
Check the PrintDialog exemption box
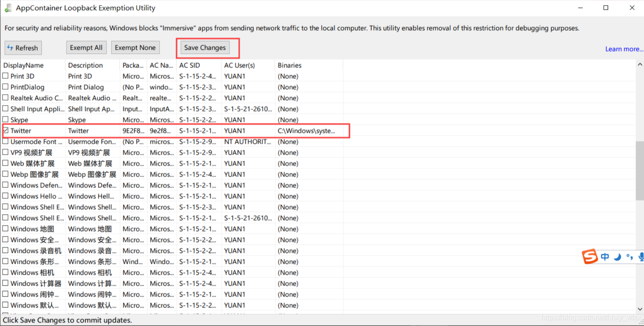(x=5, y=87)
